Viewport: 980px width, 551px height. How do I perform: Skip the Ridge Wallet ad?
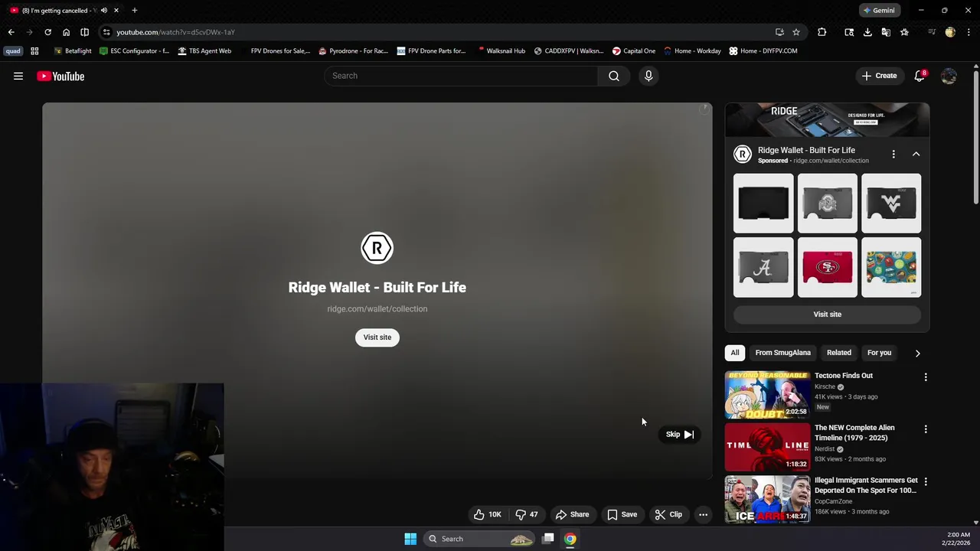tap(680, 434)
